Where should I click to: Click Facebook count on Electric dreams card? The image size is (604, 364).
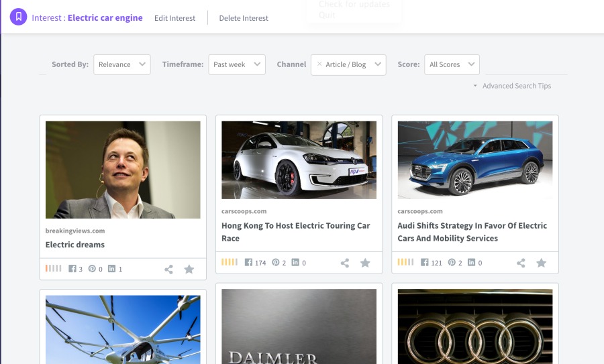click(x=75, y=269)
